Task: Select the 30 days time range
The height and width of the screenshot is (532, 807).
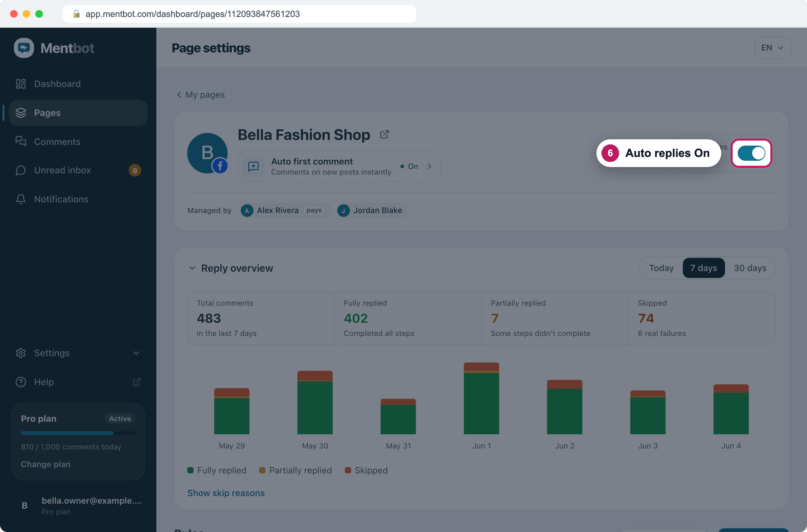Action: pyautogui.click(x=750, y=268)
